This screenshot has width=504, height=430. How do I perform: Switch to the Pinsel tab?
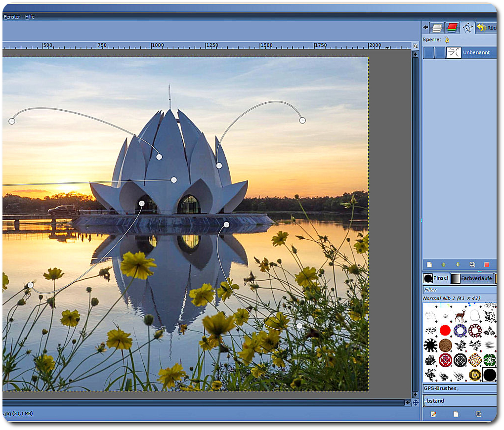[436, 278]
